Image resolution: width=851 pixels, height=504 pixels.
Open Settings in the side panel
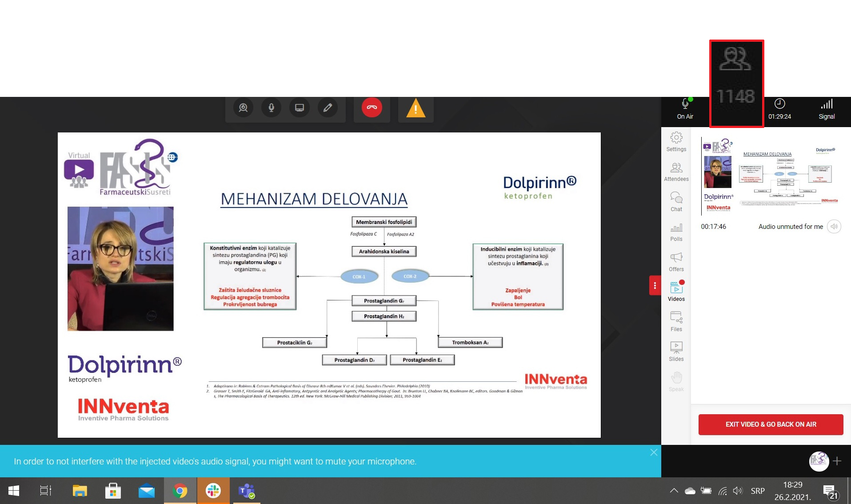[676, 142]
